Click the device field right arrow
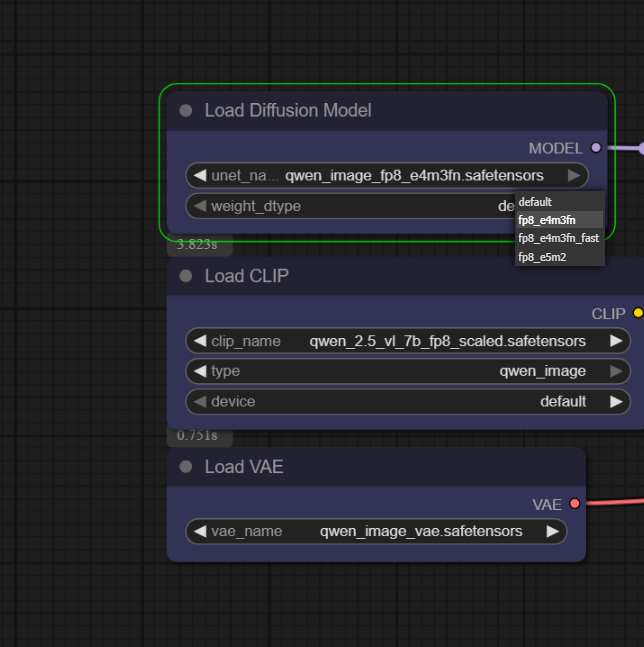Screen dimensions: 644x647 [x=616, y=401]
